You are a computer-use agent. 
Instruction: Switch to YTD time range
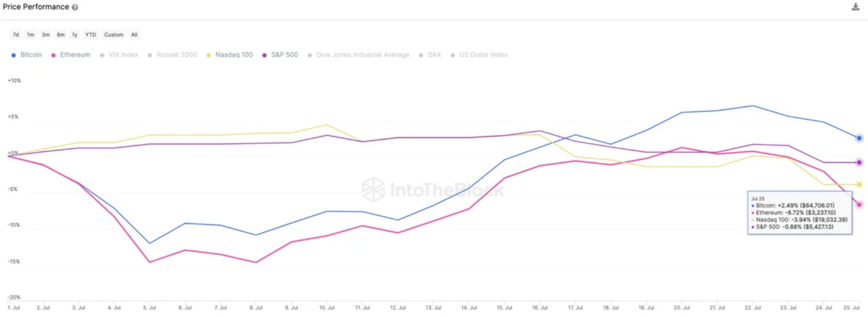[90, 35]
